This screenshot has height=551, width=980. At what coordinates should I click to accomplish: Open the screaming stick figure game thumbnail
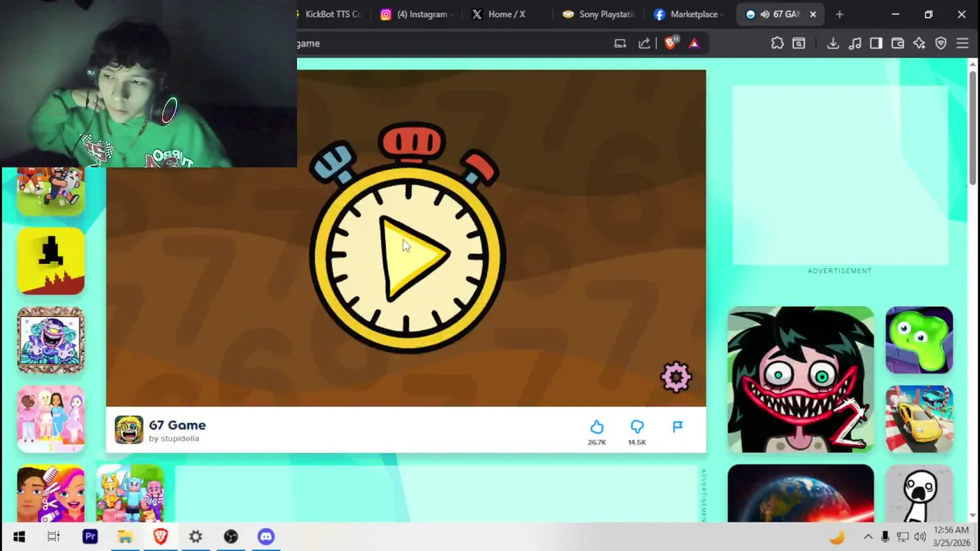pos(919,494)
